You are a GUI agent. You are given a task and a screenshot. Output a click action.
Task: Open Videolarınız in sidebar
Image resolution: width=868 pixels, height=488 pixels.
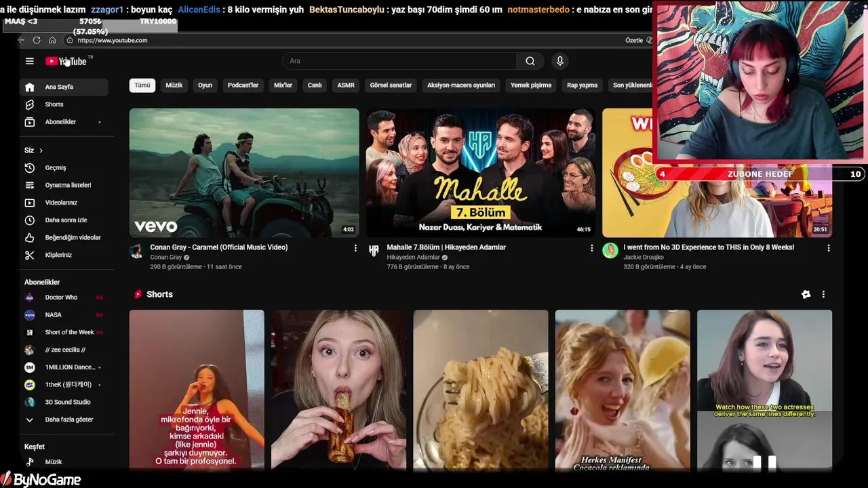tap(64, 203)
